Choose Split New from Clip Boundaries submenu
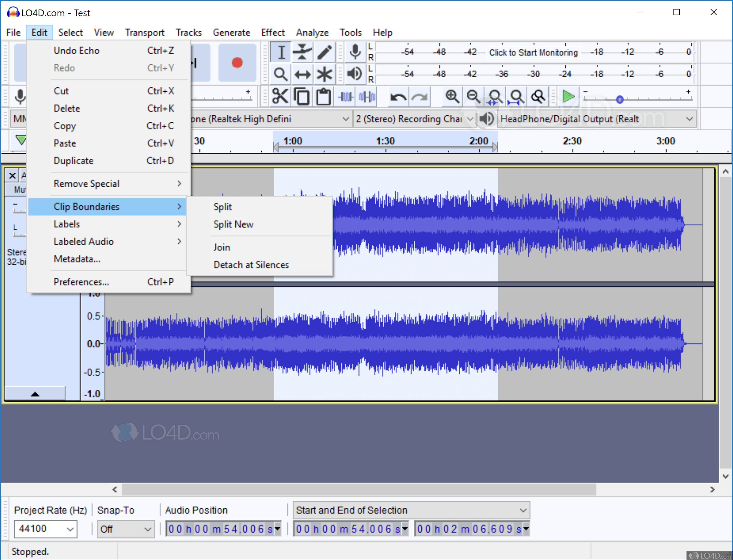Image resolution: width=733 pixels, height=560 pixels. coord(233,224)
